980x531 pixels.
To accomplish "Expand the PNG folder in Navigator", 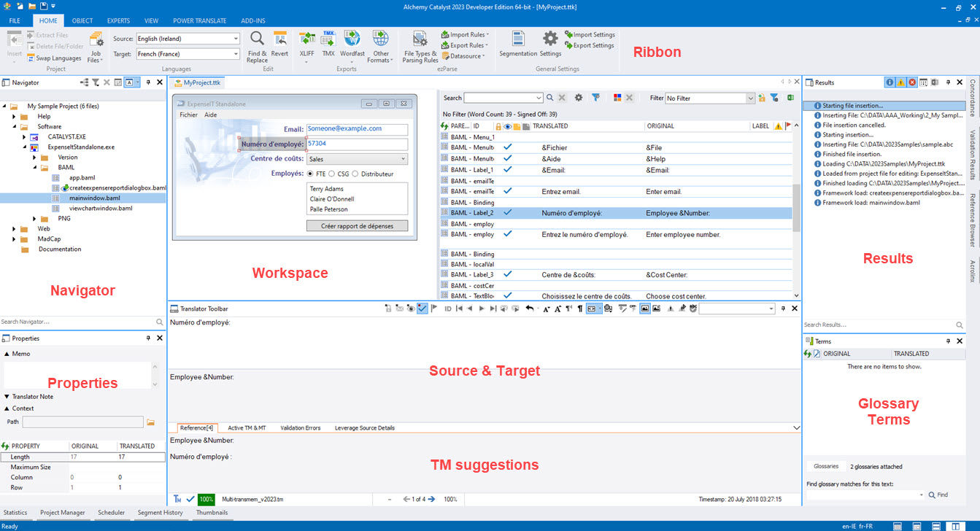I will (x=34, y=219).
